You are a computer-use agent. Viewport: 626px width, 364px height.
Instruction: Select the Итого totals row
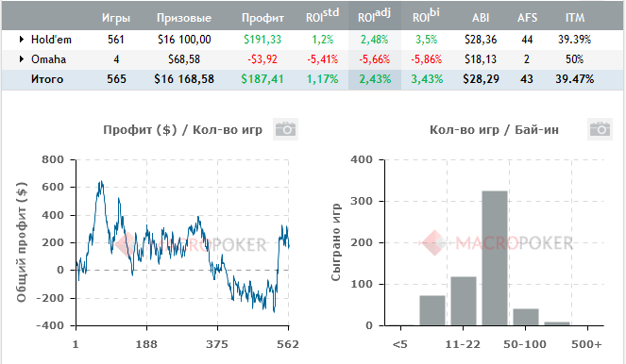(313, 79)
